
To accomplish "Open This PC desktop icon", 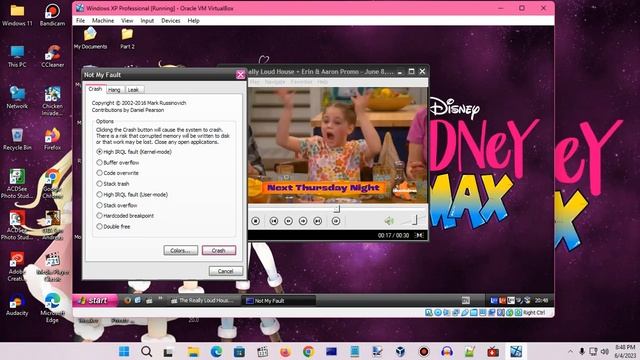I will (17, 56).
